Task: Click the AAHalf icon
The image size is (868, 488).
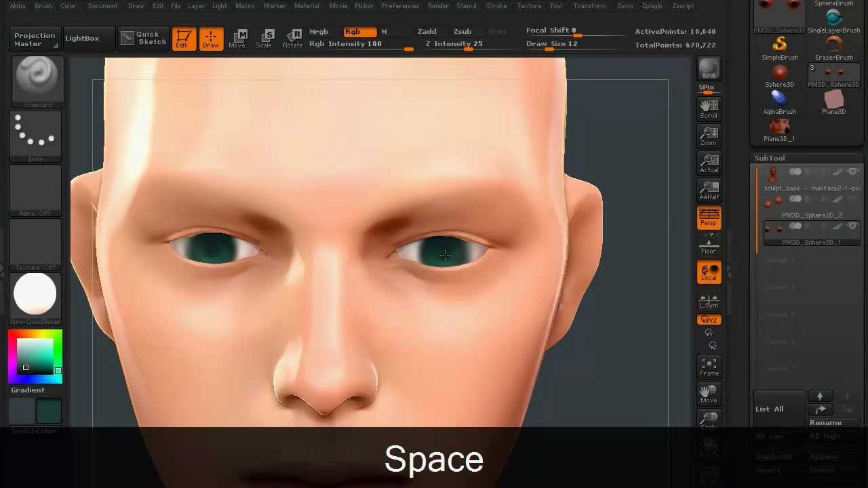Action: tap(709, 190)
